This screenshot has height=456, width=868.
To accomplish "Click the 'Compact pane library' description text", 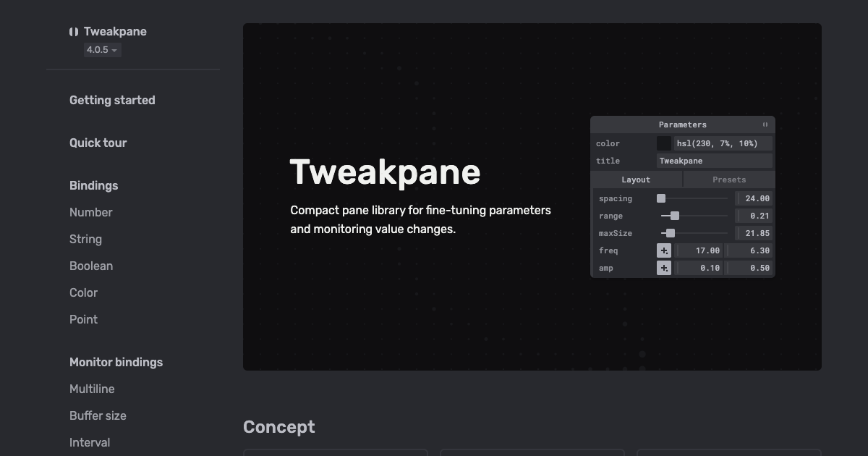I will (420, 220).
